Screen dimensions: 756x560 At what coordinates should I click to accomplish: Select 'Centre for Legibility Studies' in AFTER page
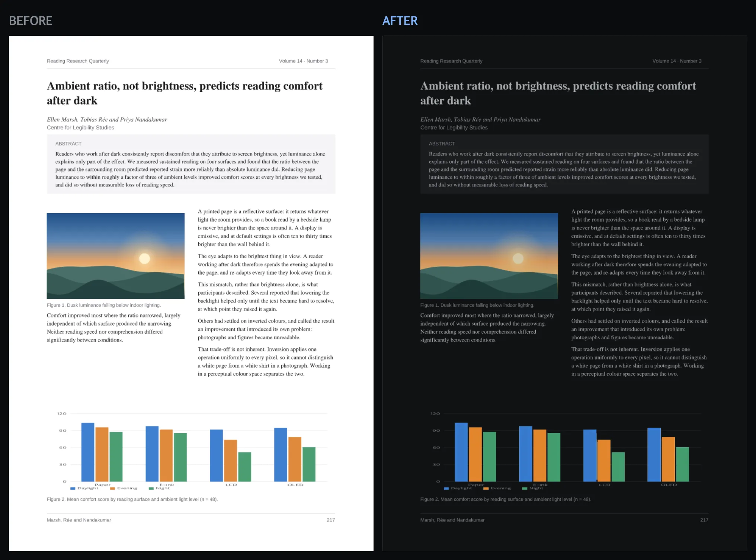(x=454, y=128)
